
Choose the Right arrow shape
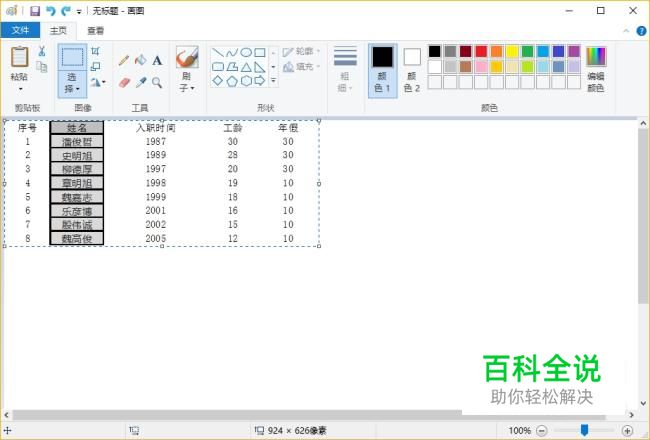[x=260, y=81]
